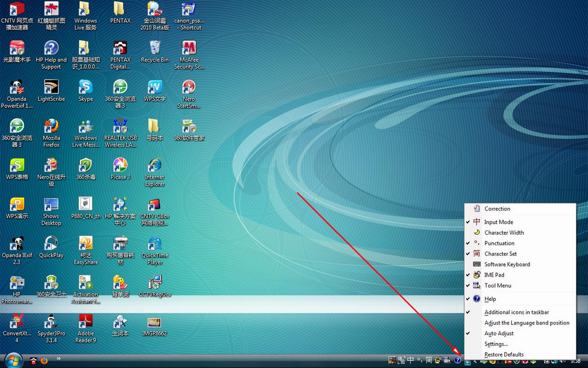Uncheck Punctuation menu entry

pyautogui.click(x=520, y=243)
